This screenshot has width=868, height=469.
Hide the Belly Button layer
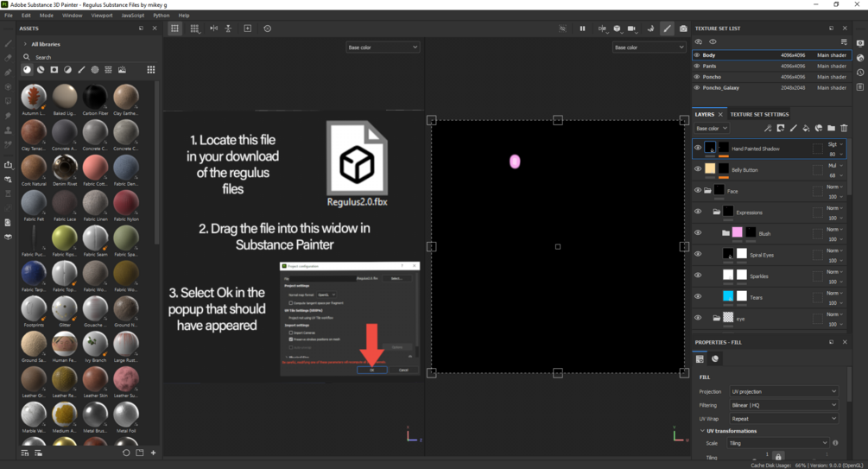(x=698, y=169)
